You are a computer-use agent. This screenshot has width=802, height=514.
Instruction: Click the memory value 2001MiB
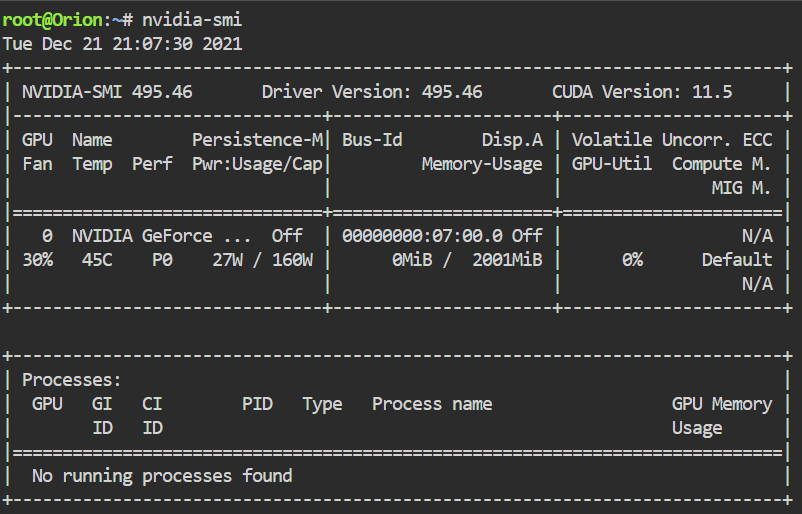click(507, 260)
